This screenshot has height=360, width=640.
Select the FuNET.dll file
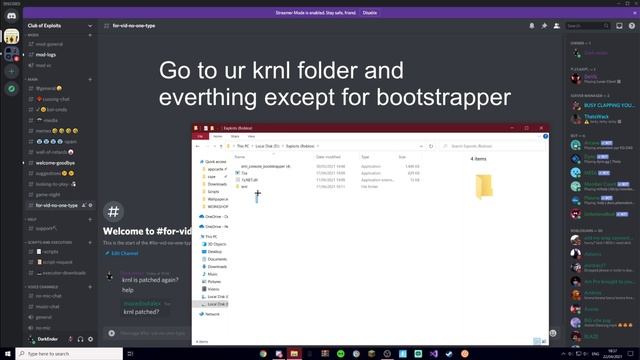[247, 180]
